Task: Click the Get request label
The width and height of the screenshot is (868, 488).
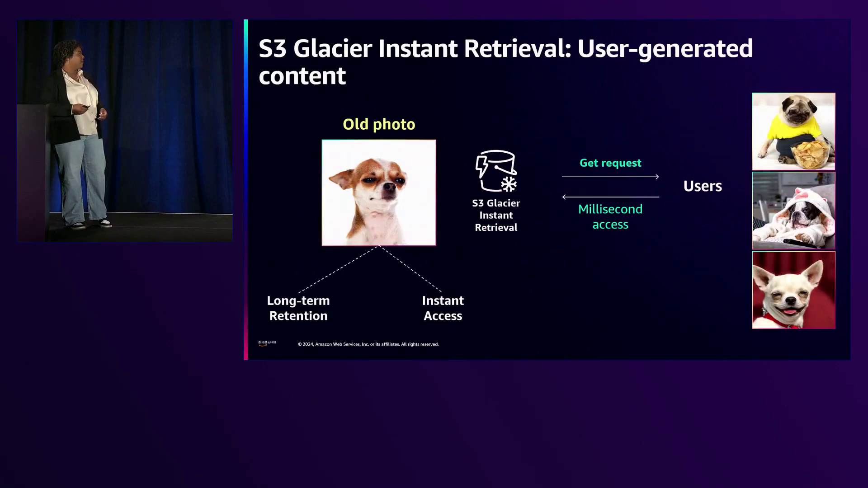Action: [610, 163]
